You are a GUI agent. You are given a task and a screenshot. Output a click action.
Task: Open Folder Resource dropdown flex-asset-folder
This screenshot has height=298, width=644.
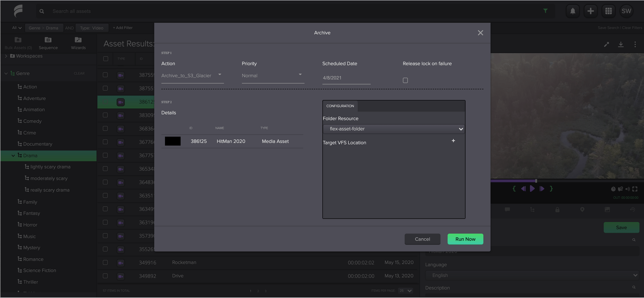point(394,129)
